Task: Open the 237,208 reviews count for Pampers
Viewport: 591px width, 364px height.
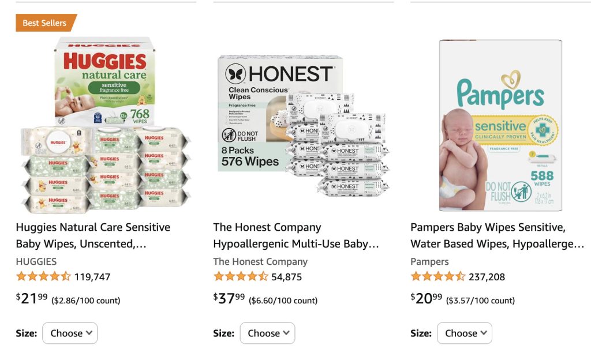Action: pos(487,277)
